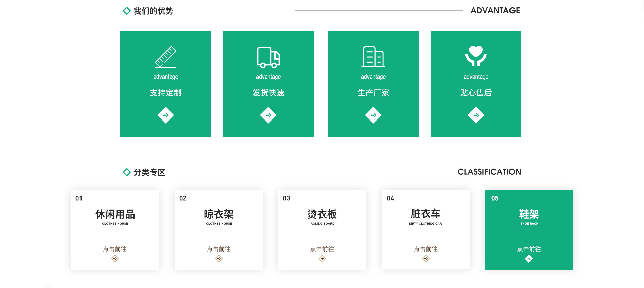Image resolution: width=644 pixels, height=288 pixels.
Task: Click the ruler icon above 支持定制
Action: (166, 57)
